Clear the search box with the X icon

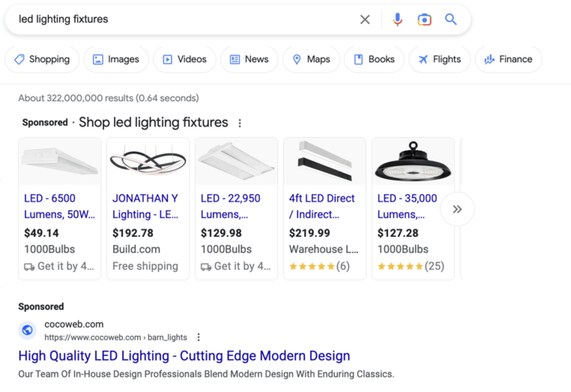[x=365, y=19]
